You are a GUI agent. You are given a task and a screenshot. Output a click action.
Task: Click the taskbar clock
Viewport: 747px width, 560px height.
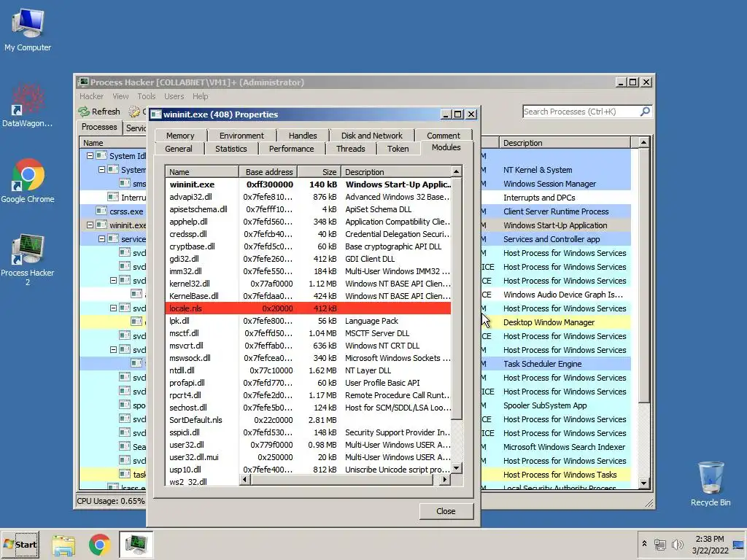tap(710, 545)
